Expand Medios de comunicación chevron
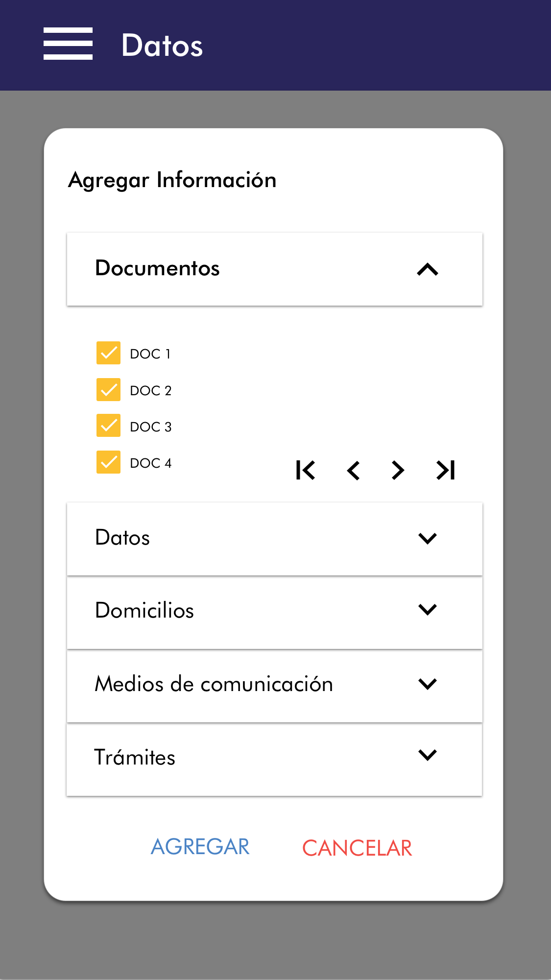Viewport: 551px width, 980px height. click(428, 684)
